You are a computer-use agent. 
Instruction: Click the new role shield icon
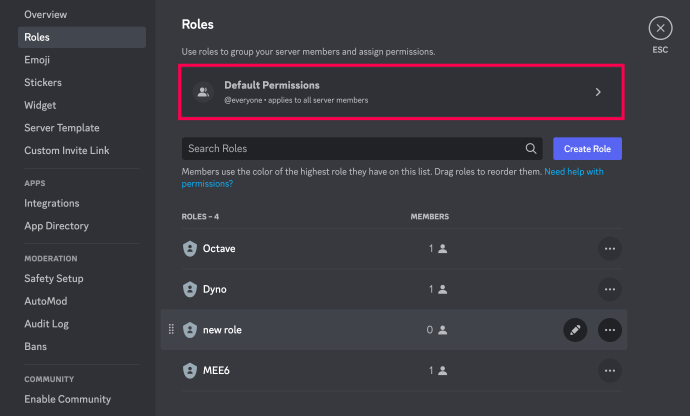(190, 330)
